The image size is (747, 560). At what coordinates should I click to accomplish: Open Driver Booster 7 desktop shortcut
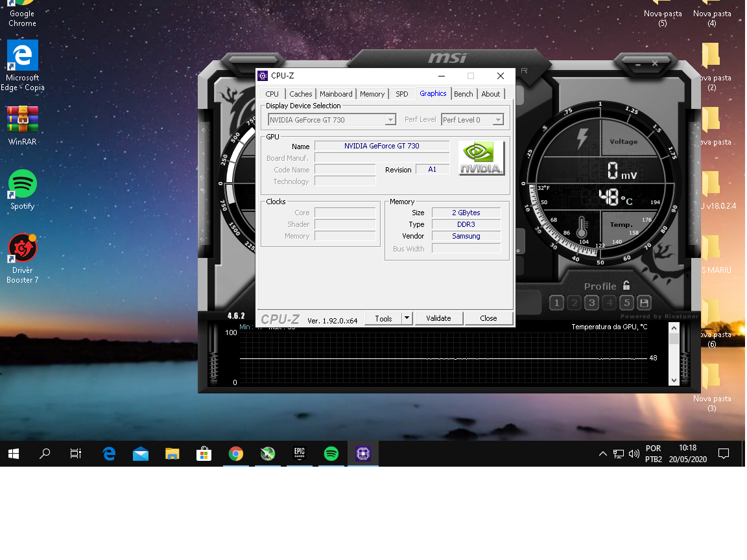(23, 259)
